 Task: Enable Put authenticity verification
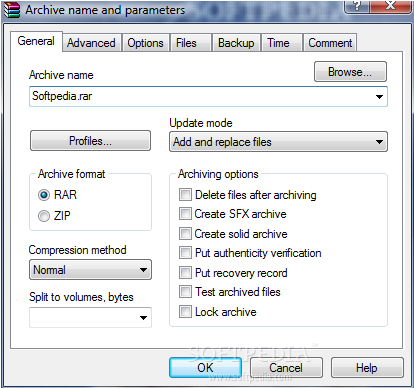tap(185, 253)
